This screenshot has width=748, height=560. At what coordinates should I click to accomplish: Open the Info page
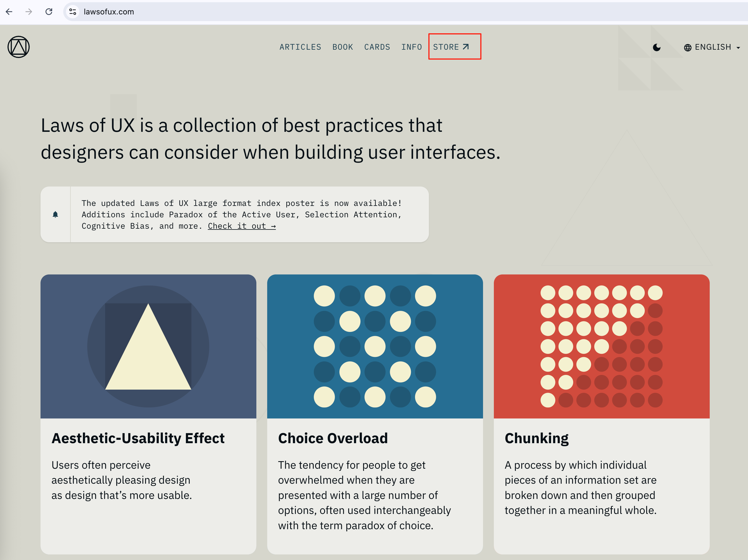coord(411,47)
